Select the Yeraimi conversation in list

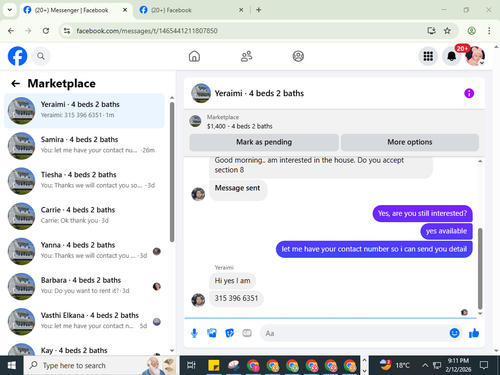84,111
